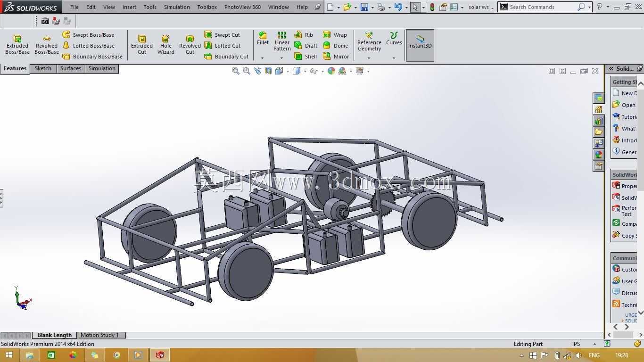Switch to the Surfaces tab
The image size is (644, 362).
pyautogui.click(x=71, y=68)
